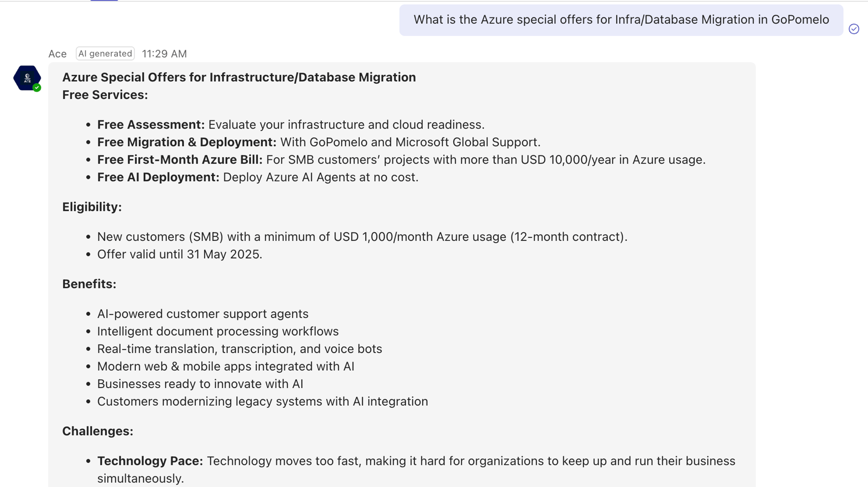Click the 11:29 AM timestamp
The image size is (868, 487).
164,53
